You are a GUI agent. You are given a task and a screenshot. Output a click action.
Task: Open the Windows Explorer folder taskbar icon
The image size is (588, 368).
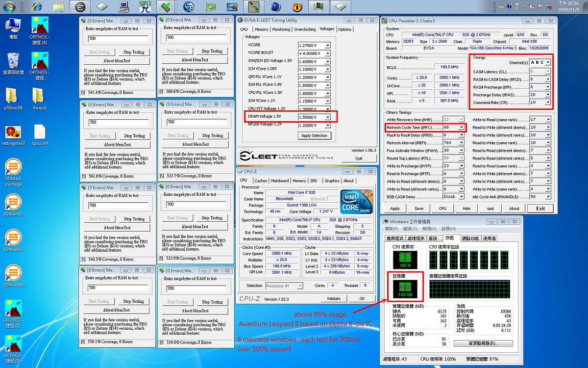tap(58, 7)
